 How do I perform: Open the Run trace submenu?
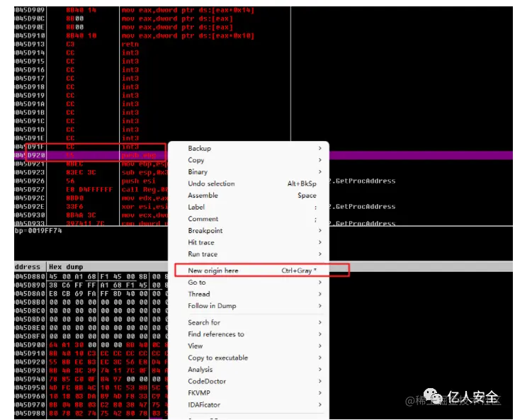249,254
